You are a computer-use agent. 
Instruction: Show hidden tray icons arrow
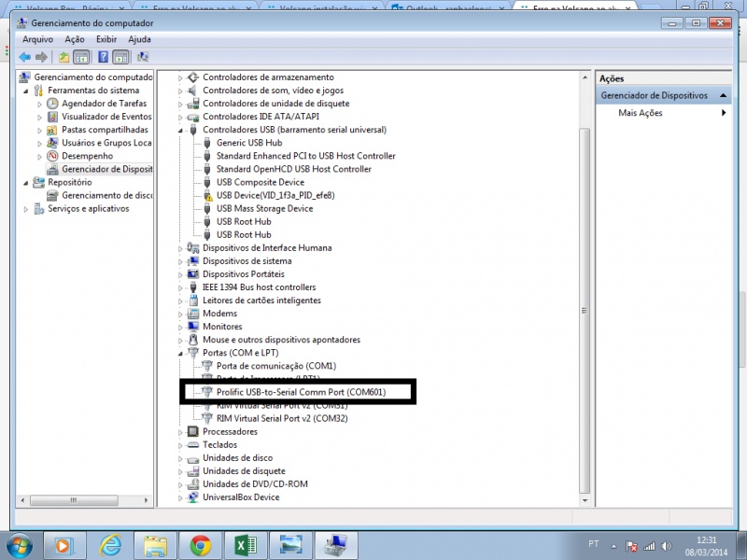613,546
